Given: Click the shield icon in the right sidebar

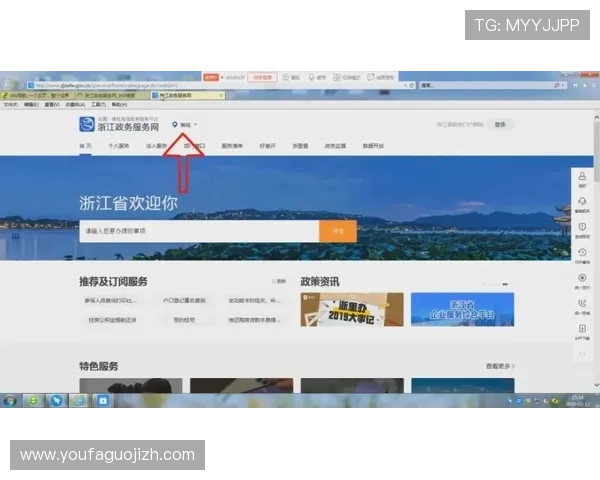Looking at the screenshot, I should pos(582,227).
